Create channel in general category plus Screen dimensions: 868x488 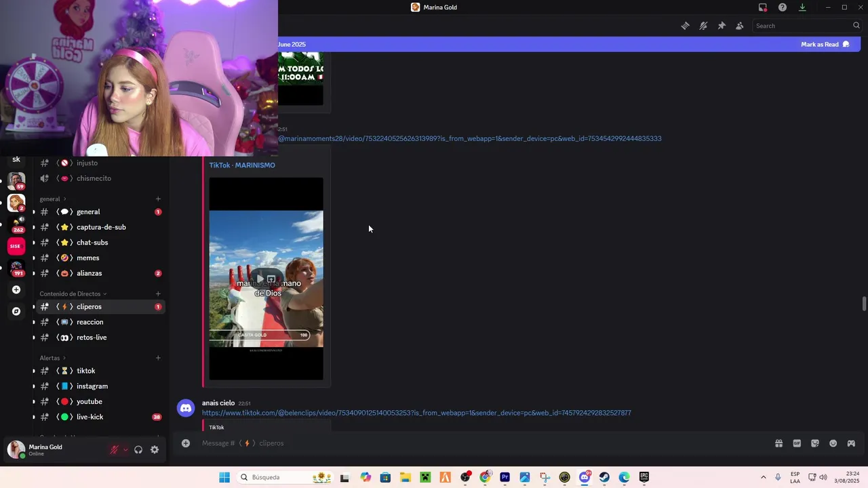[x=158, y=199]
